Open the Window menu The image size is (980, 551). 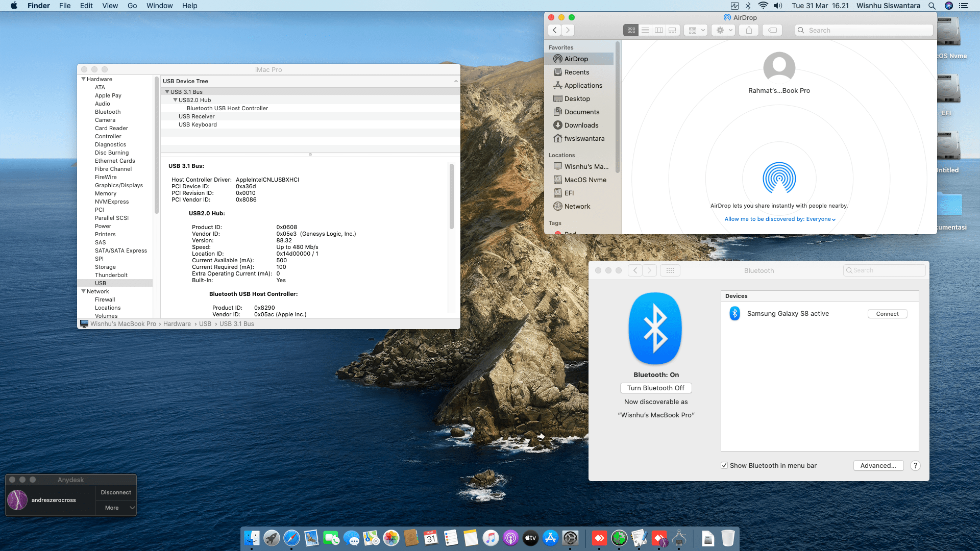(x=159, y=6)
